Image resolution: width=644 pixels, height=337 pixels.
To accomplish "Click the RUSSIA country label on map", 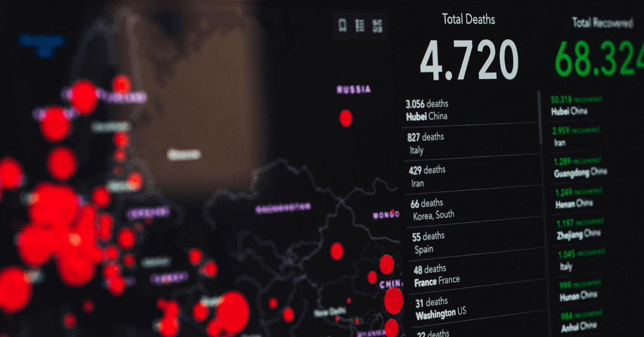I will click(353, 90).
